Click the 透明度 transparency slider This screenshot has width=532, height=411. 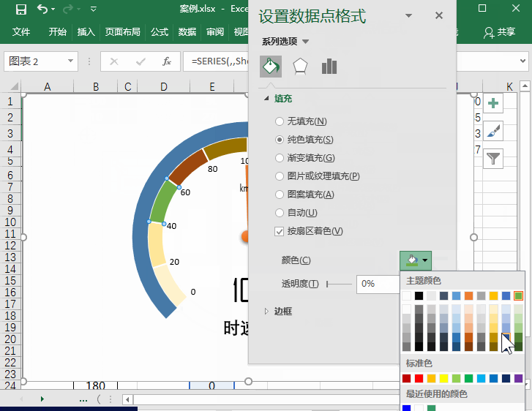(340, 284)
